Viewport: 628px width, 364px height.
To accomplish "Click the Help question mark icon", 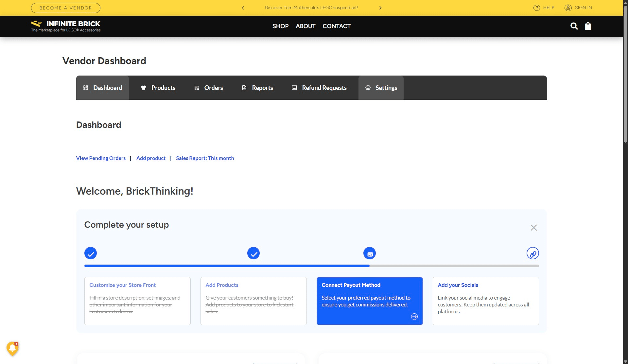I will tap(536, 8).
